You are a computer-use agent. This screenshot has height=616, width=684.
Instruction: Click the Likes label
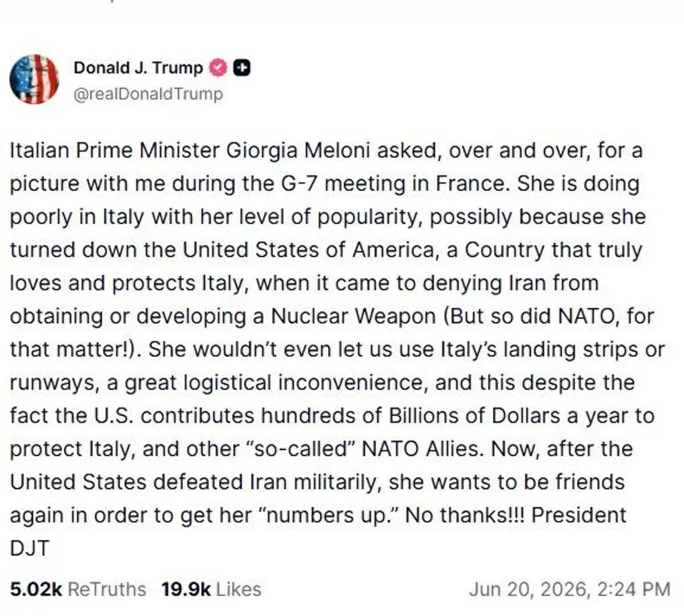tap(238, 589)
